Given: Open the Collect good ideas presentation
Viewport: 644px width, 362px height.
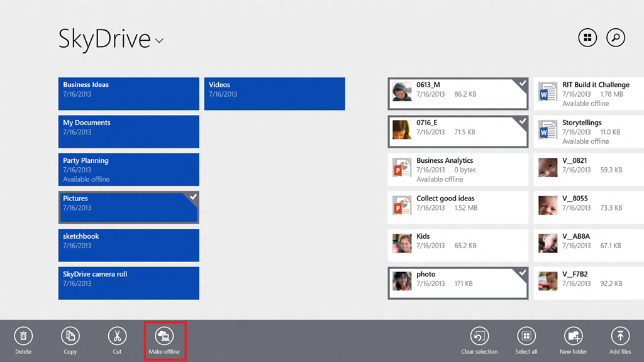Looking at the screenshot, I should 457,207.
